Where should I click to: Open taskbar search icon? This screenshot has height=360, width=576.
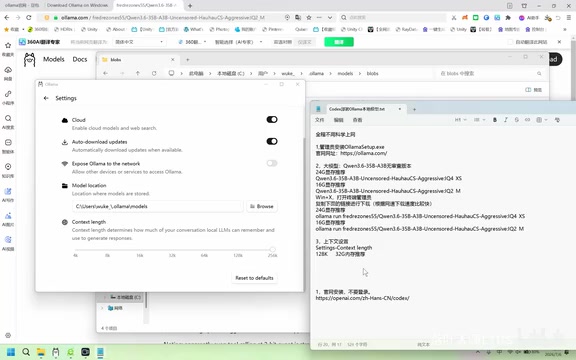click(x=26, y=352)
